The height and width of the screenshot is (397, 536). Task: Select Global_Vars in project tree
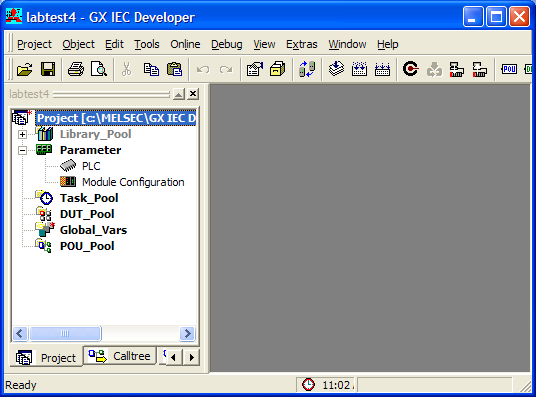(x=93, y=230)
